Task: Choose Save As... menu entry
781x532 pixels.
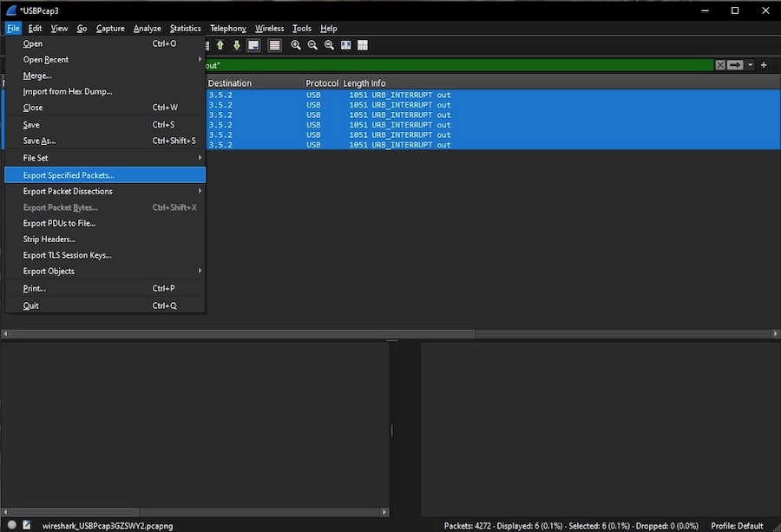Action: 105,141
